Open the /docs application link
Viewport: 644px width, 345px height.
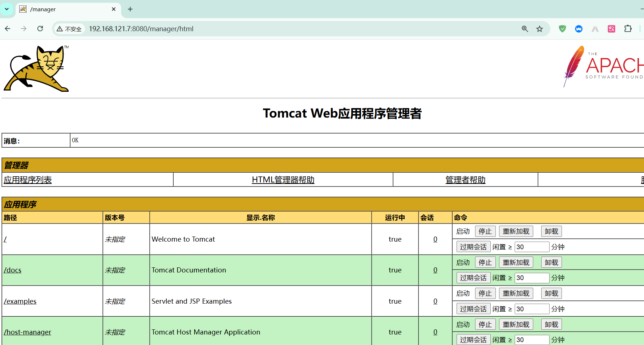13,270
